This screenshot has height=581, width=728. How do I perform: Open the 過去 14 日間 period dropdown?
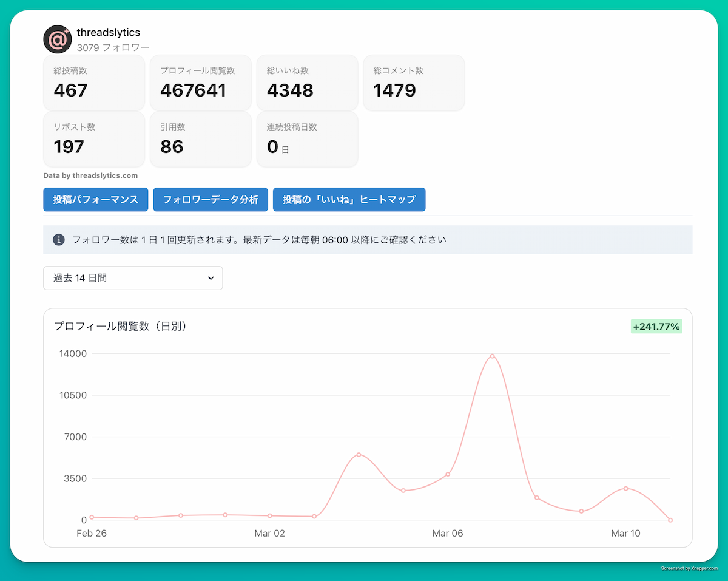click(x=133, y=278)
